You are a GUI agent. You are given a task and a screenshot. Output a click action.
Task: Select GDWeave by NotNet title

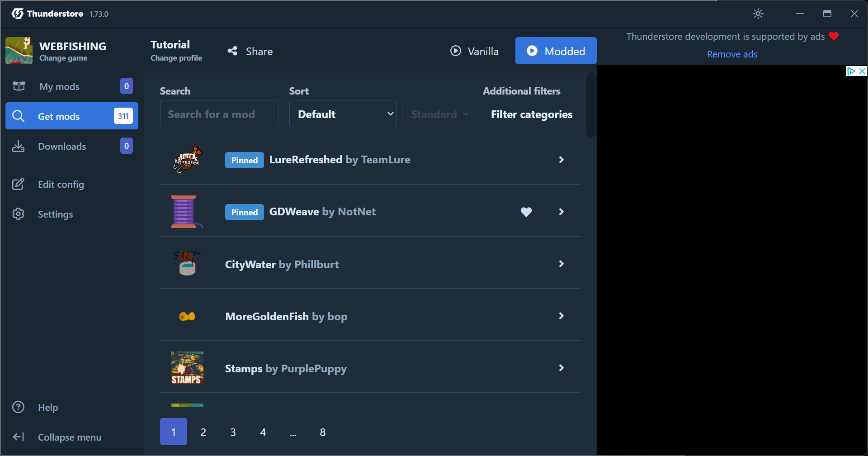(x=322, y=212)
